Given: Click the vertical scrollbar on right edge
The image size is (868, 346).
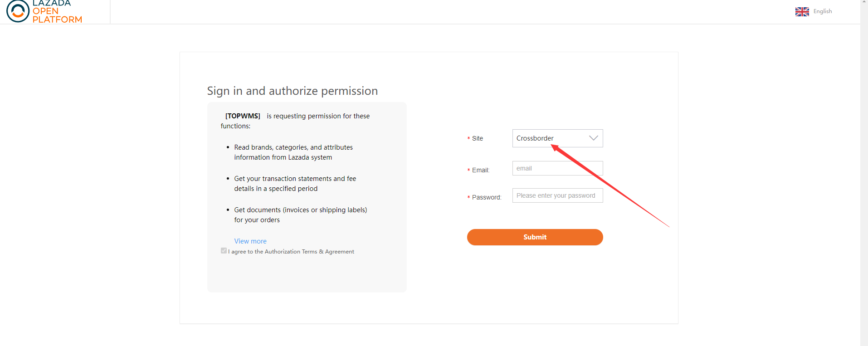Looking at the screenshot, I should [864, 172].
